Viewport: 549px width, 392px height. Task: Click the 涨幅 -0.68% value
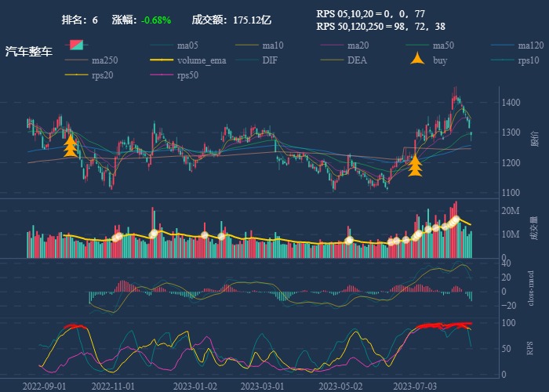click(155, 20)
